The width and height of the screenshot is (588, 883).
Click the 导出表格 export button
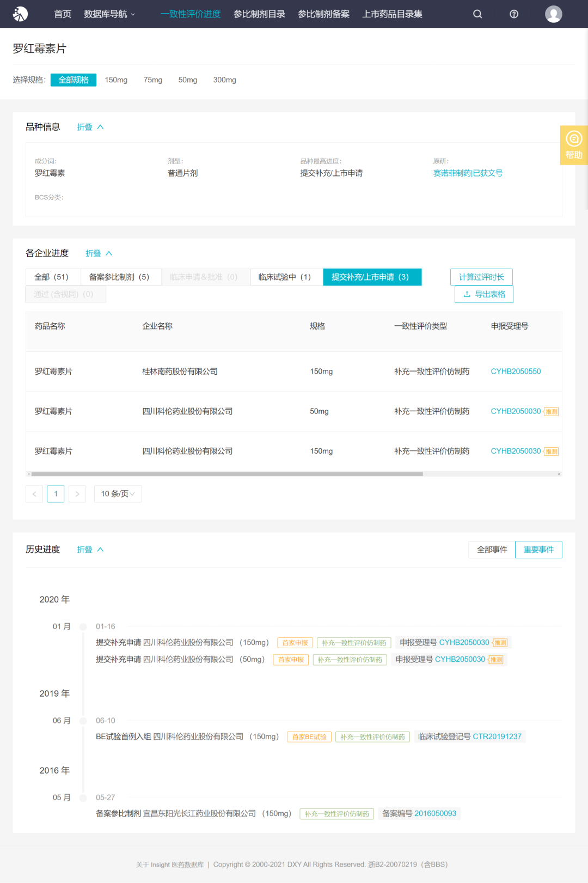[x=484, y=294]
